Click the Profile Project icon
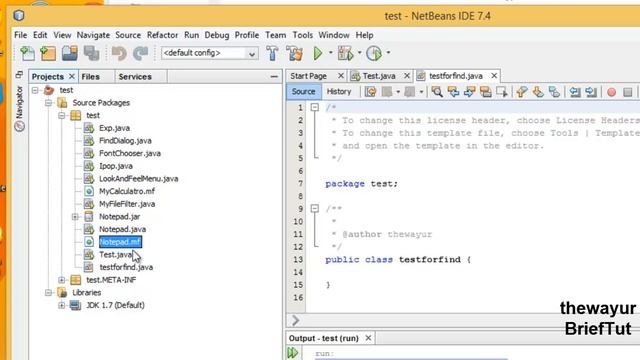The image size is (640, 360). (374, 53)
